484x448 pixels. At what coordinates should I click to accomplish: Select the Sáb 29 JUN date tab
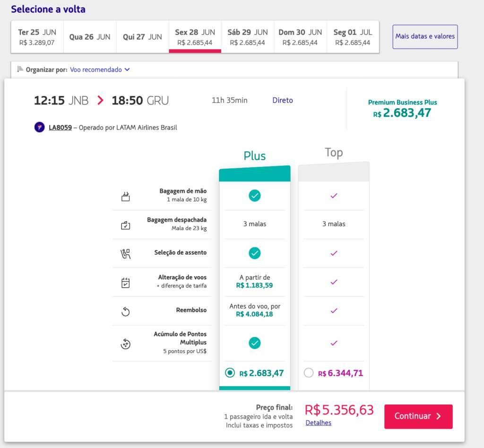248,37
